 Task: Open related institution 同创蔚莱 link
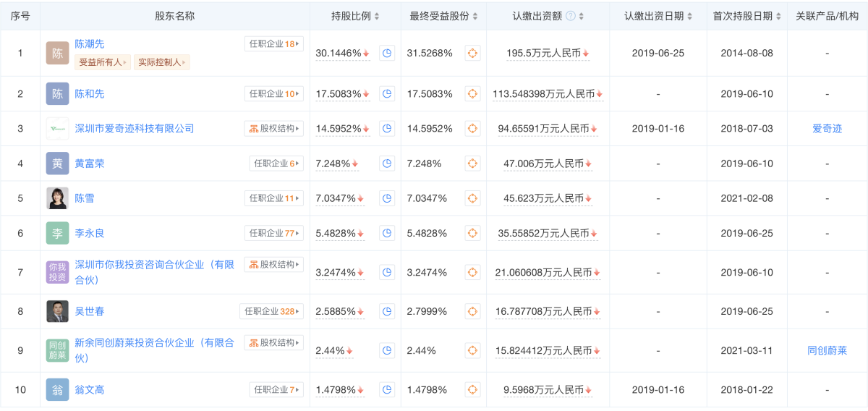click(x=827, y=350)
